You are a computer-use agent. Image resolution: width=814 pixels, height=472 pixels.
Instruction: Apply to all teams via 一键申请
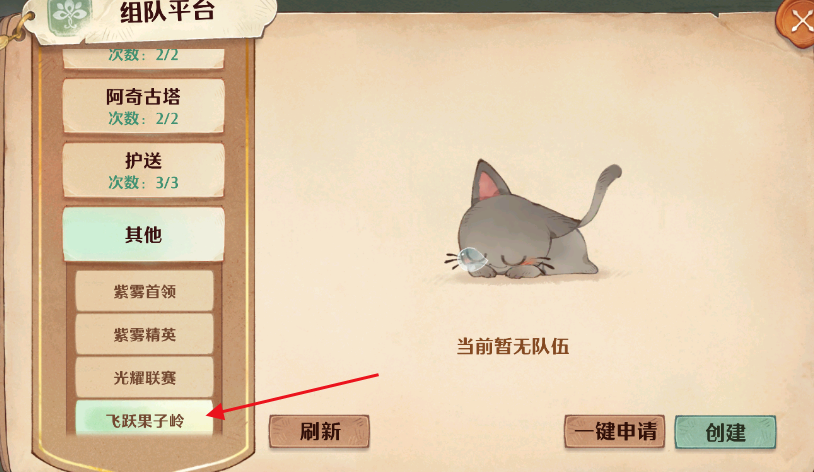(x=615, y=431)
